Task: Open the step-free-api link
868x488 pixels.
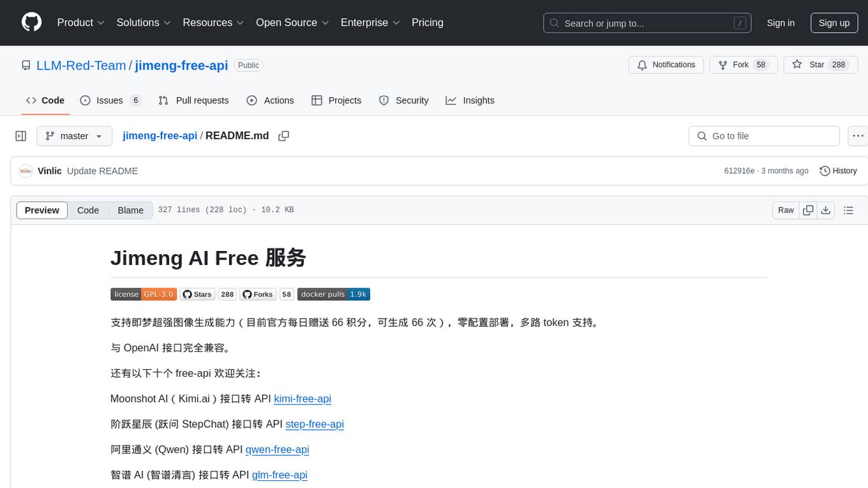Action: coord(315,424)
